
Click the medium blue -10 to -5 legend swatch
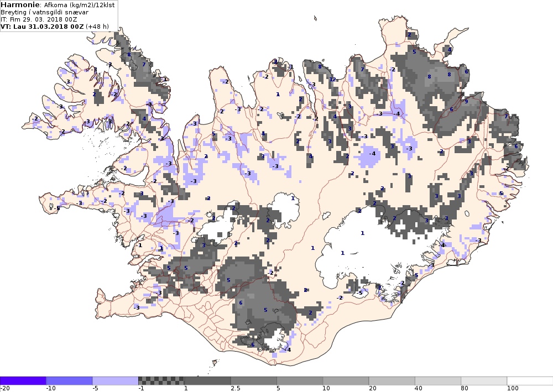pyautogui.click(x=69, y=381)
